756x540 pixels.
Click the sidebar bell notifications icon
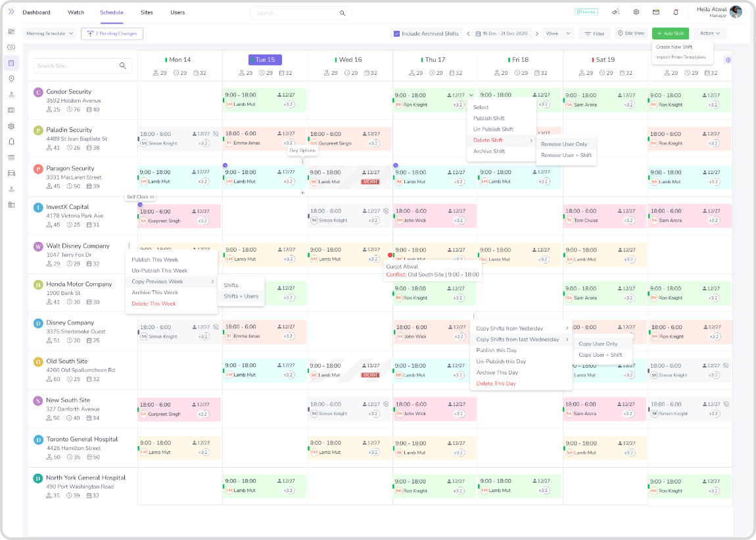point(11,142)
